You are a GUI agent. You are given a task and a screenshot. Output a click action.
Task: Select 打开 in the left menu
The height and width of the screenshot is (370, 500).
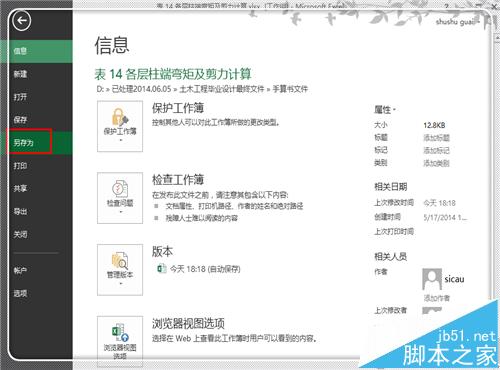tap(36, 97)
